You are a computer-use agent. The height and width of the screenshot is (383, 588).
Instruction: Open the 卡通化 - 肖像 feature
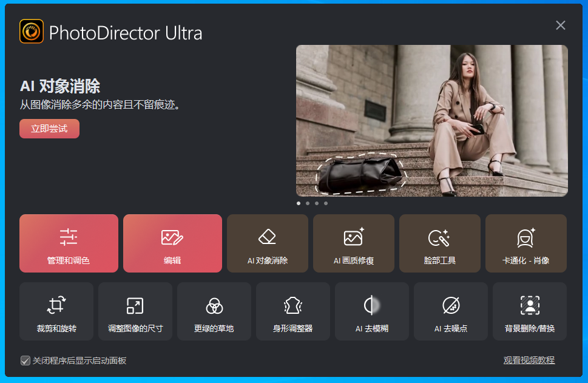click(526, 243)
